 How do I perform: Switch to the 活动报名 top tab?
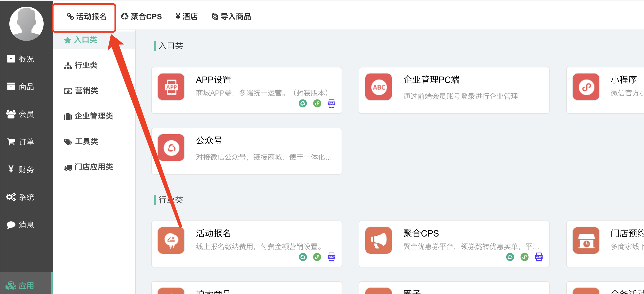coord(87,17)
